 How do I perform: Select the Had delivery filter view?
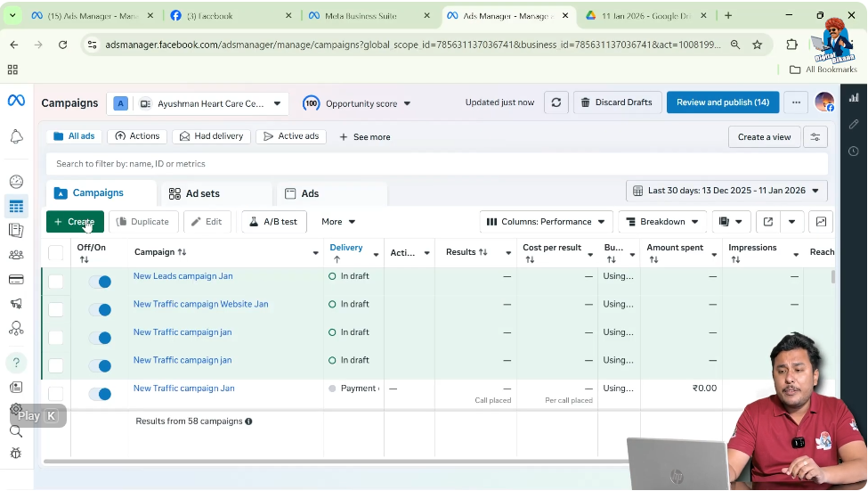(212, 136)
